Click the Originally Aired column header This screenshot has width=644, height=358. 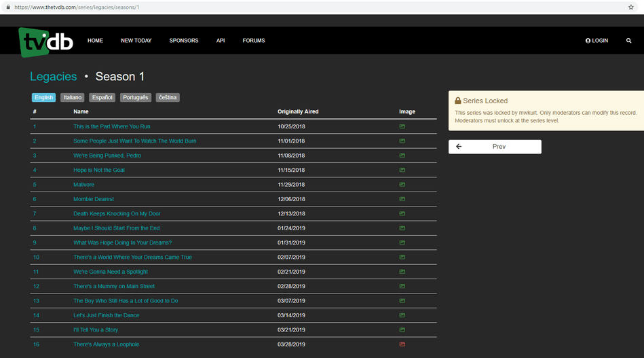[x=298, y=112]
